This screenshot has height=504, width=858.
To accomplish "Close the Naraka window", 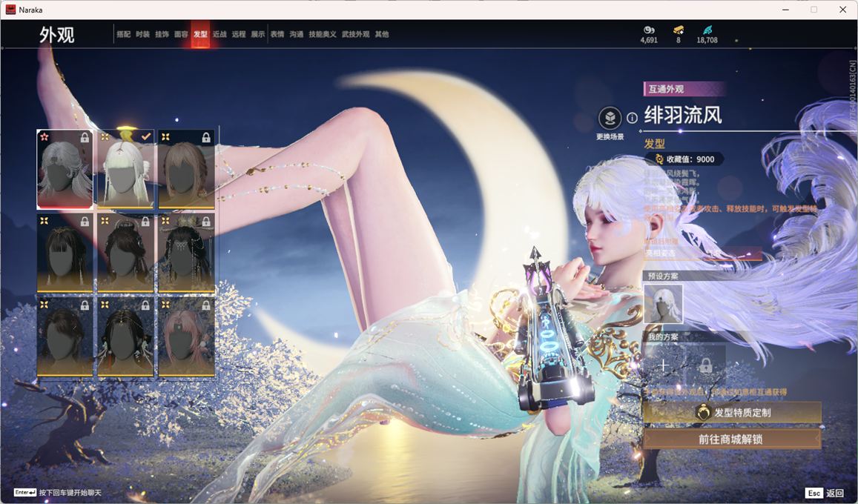I will coord(843,10).
